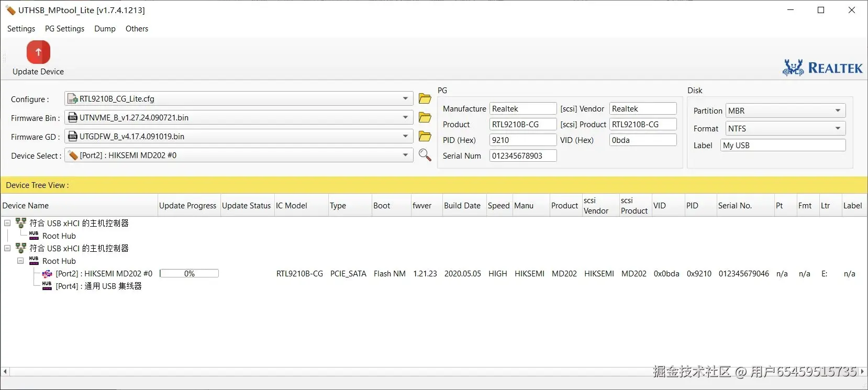Click the Serial Num input field

pyautogui.click(x=522, y=155)
